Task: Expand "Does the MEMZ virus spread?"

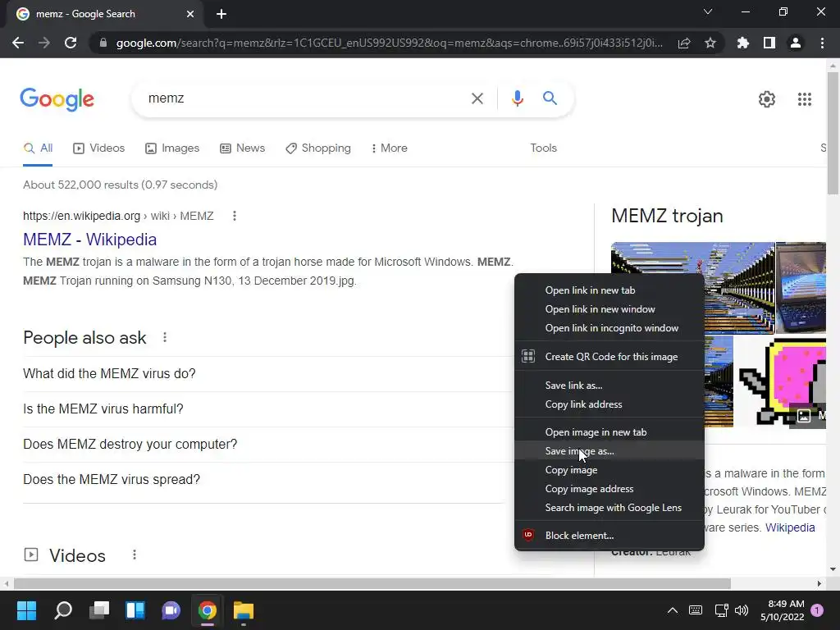Action: tap(262, 480)
